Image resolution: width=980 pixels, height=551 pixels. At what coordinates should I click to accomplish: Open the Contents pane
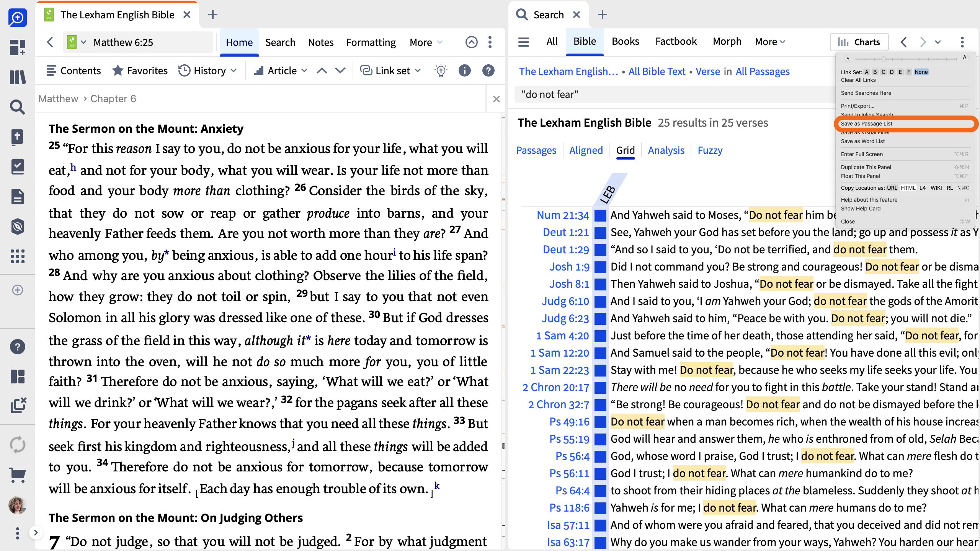[x=73, y=71]
